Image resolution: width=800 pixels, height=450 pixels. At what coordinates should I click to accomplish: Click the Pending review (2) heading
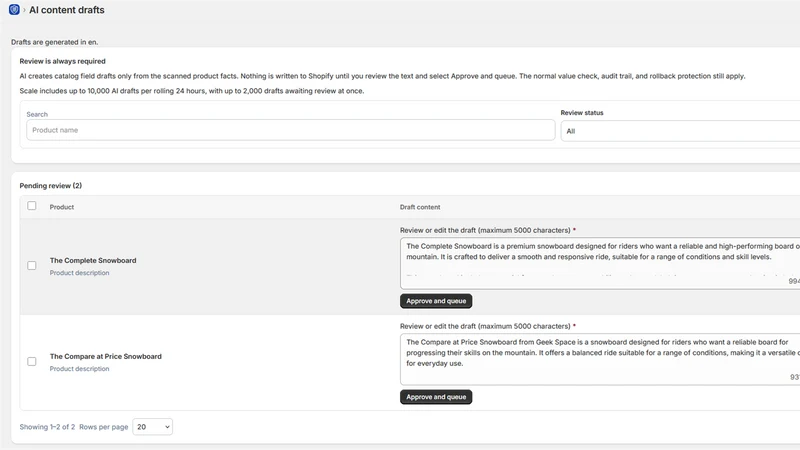[51, 186]
